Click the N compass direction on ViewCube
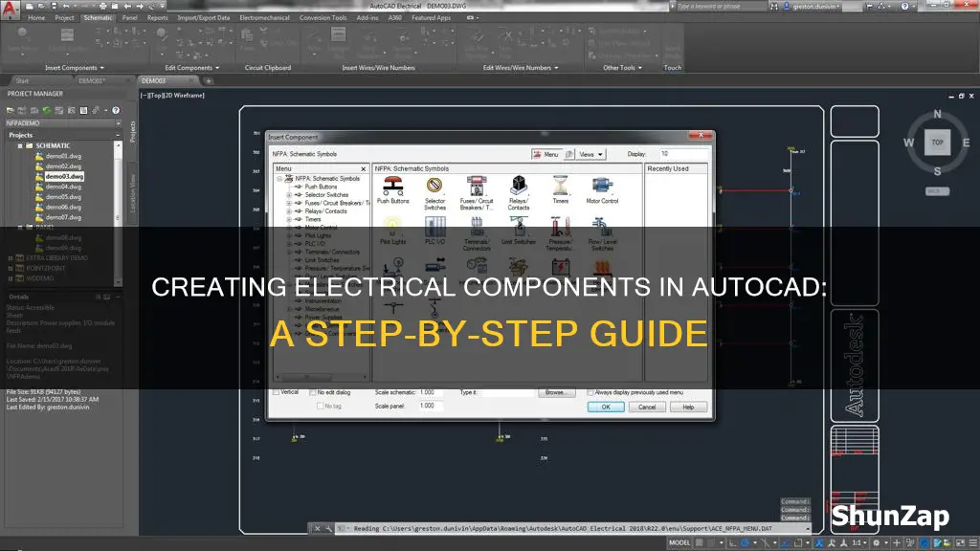This screenshot has width=980, height=551. click(937, 114)
